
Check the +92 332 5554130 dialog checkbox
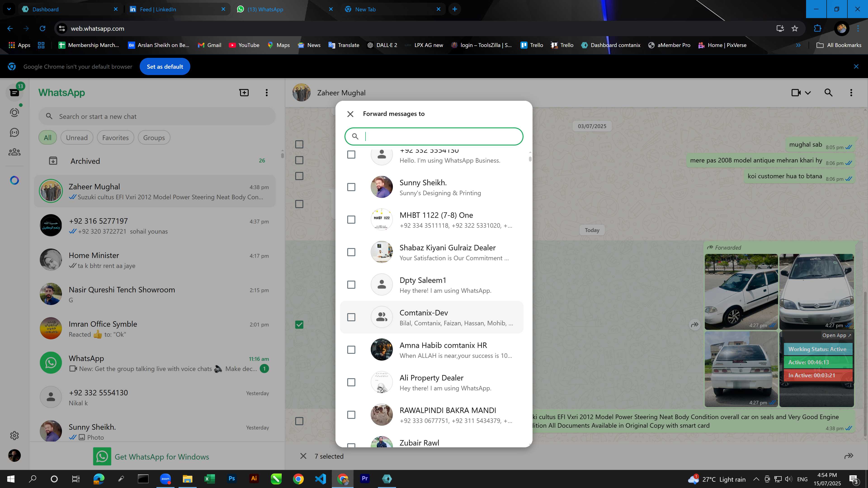tap(351, 155)
